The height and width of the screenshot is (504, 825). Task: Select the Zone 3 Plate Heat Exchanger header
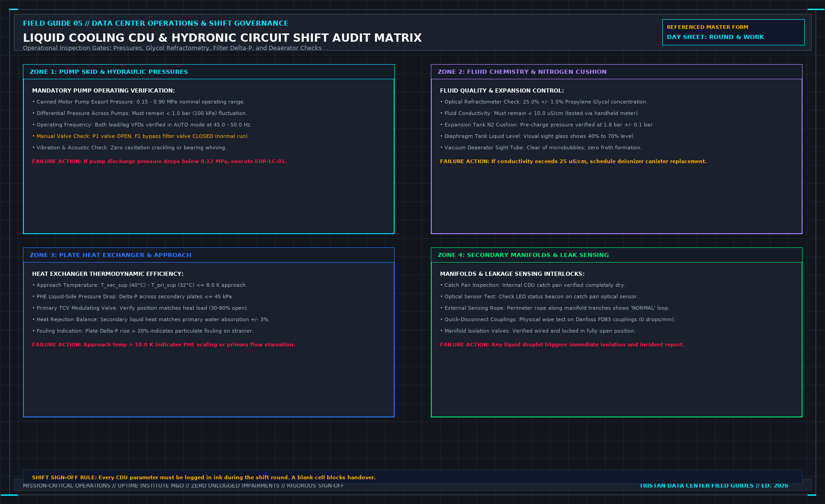209,255
